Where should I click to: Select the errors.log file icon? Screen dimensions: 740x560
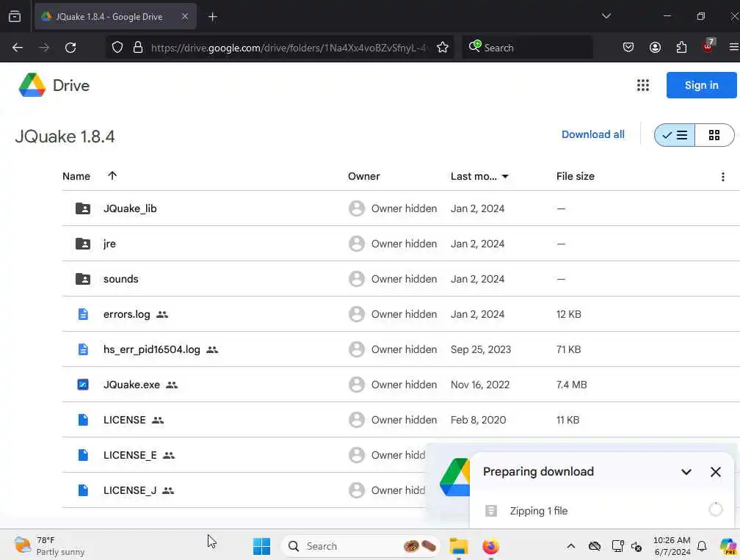click(x=83, y=314)
